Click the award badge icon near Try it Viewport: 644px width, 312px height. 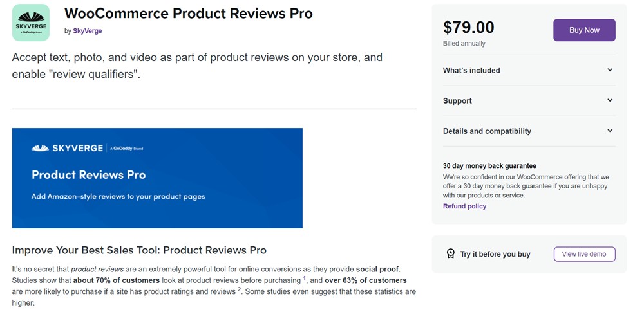click(x=451, y=254)
